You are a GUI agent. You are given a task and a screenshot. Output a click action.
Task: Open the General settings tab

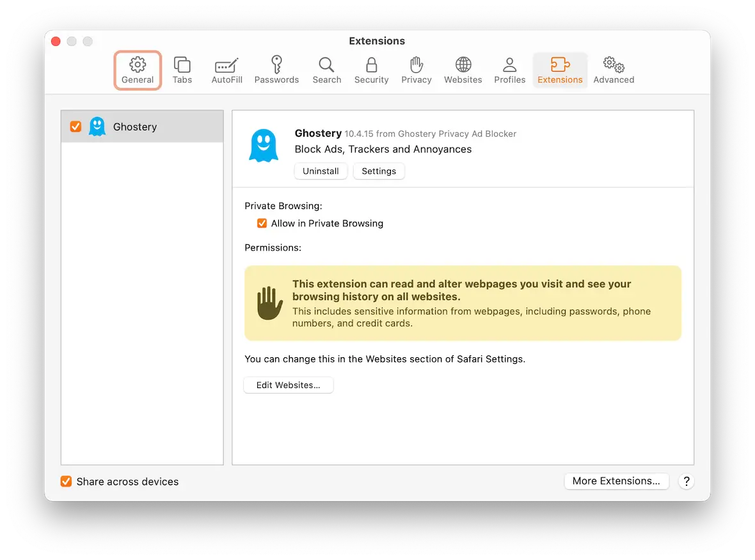tap(137, 70)
